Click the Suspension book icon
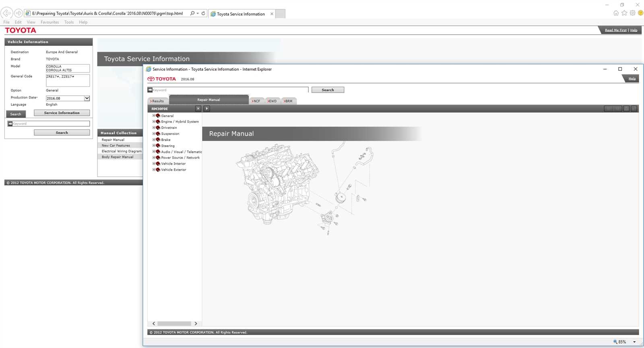Image resolution: width=644 pixels, height=348 pixels. [158, 134]
